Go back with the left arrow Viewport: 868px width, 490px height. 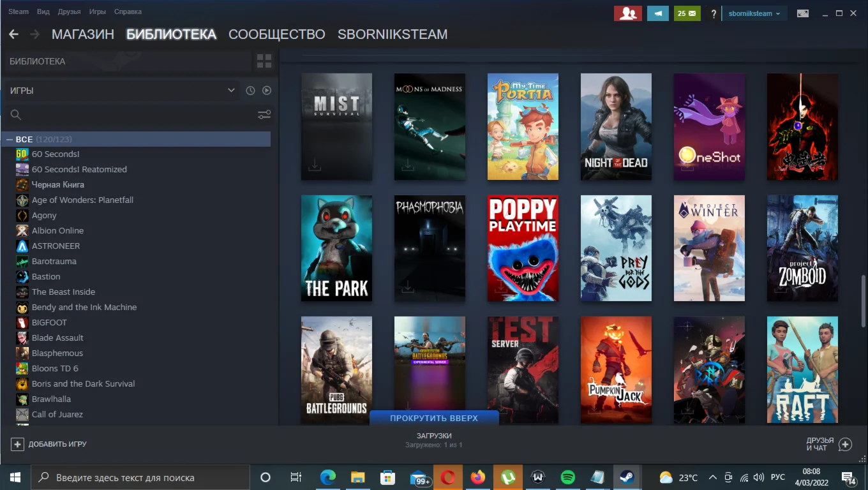[13, 34]
